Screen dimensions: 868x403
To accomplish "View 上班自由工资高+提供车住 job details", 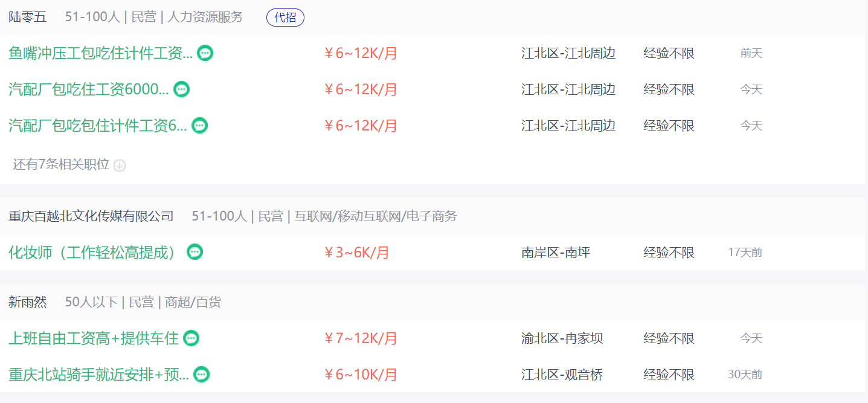I will 94,338.
